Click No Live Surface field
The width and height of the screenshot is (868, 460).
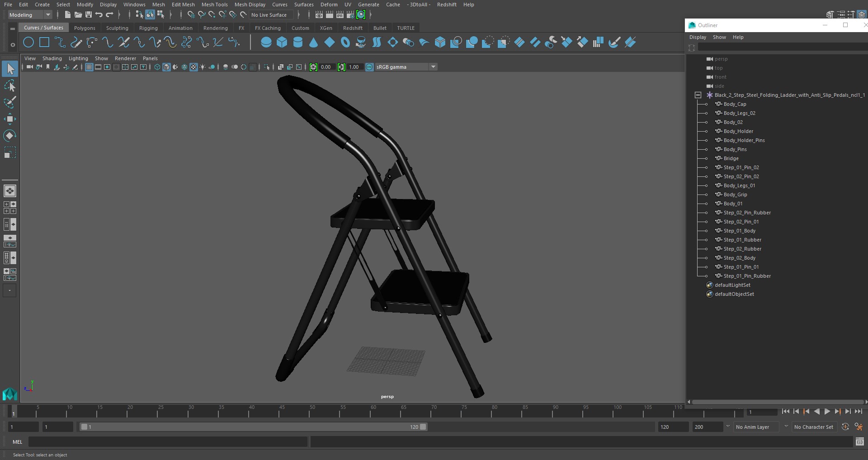pos(272,15)
